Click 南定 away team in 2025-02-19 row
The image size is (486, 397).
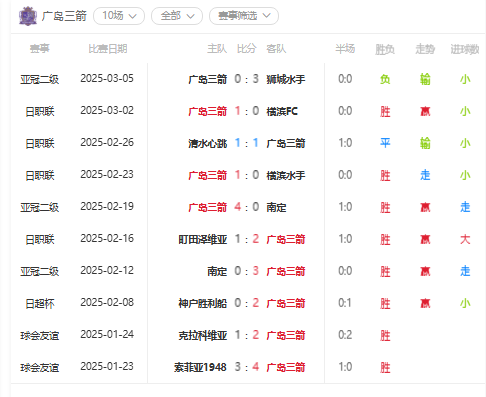(x=276, y=207)
